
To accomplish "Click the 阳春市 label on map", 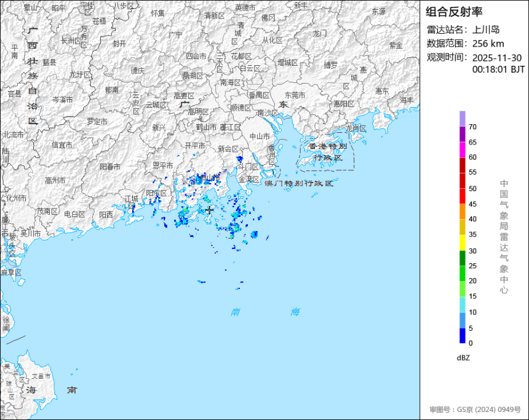I will [110, 167].
